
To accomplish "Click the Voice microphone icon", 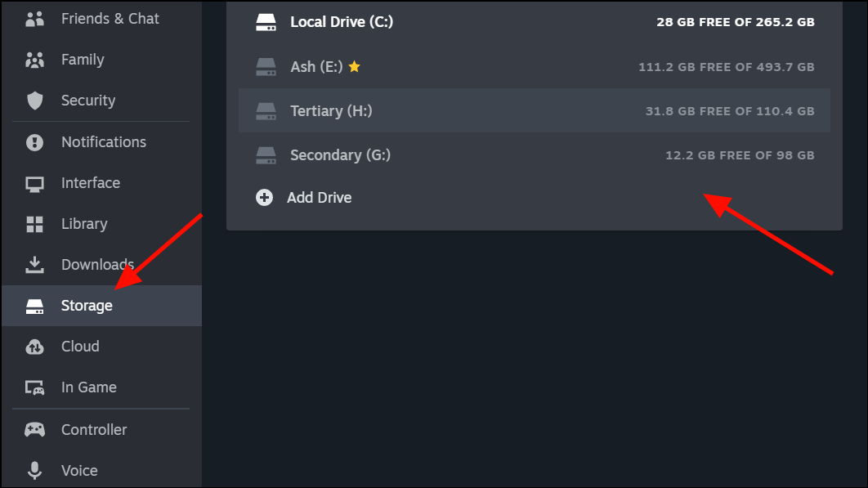I will pos(34,470).
